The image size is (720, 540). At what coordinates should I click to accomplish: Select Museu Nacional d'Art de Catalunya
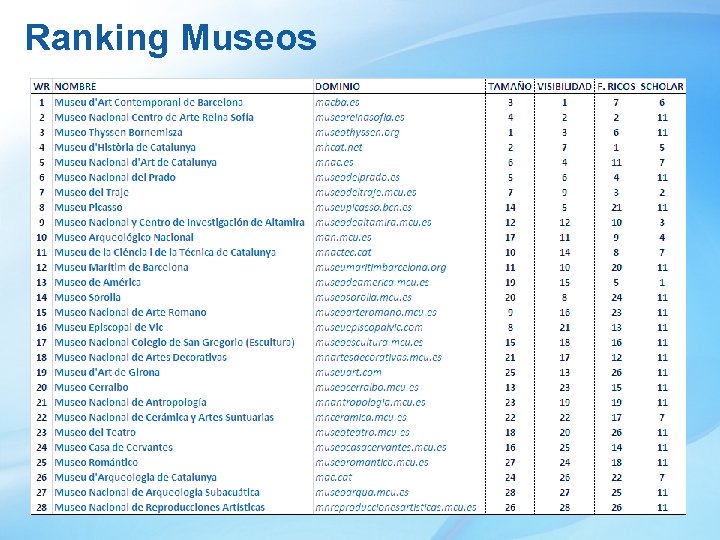coord(135,163)
